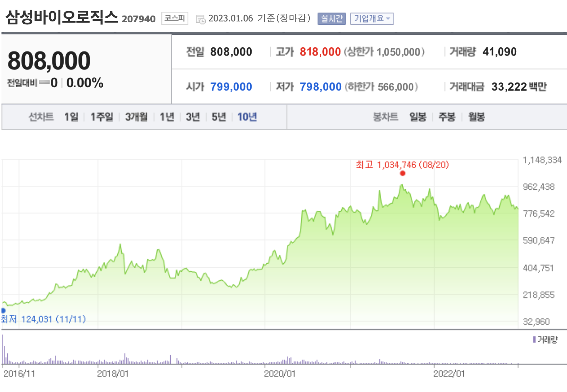The height and width of the screenshot is (392, 567).
Task: Click the 삼성바이오로직스 stock name
Action: [x=61, y=17]
